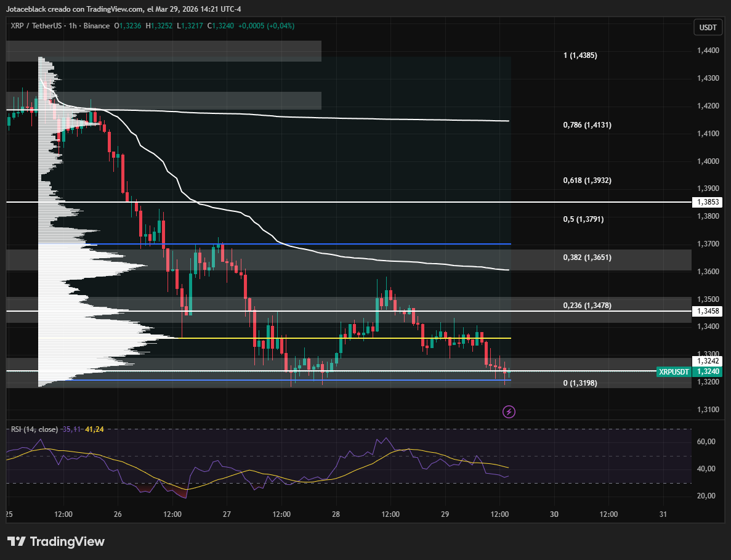Click the RSI (14, close) indicator legend
Screen dimensions: 731x560
[34, 429]
